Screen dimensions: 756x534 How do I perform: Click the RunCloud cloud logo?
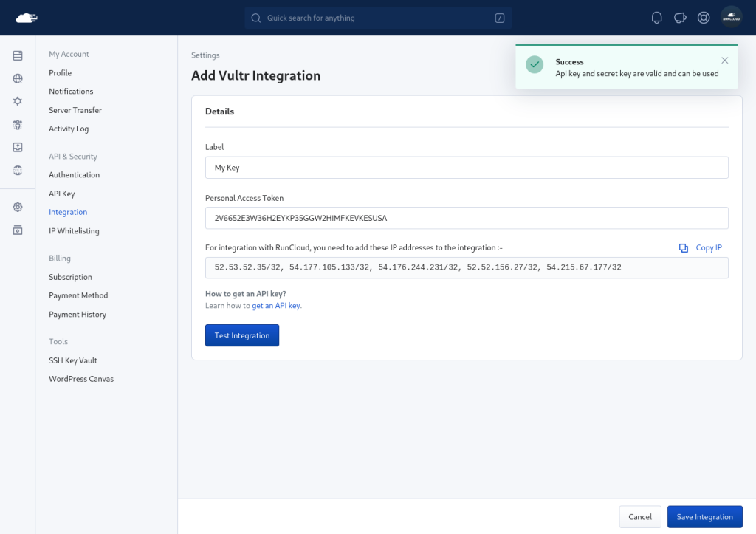point(27,18)
